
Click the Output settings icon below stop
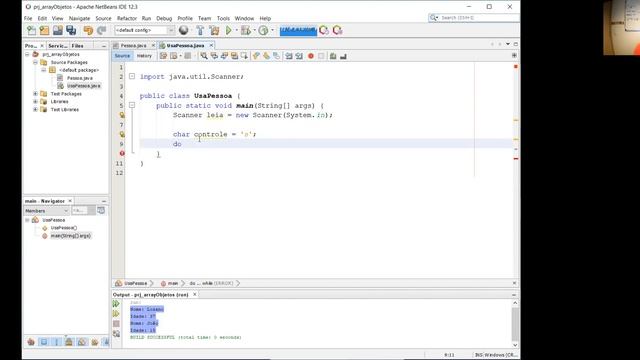point(116,334)
